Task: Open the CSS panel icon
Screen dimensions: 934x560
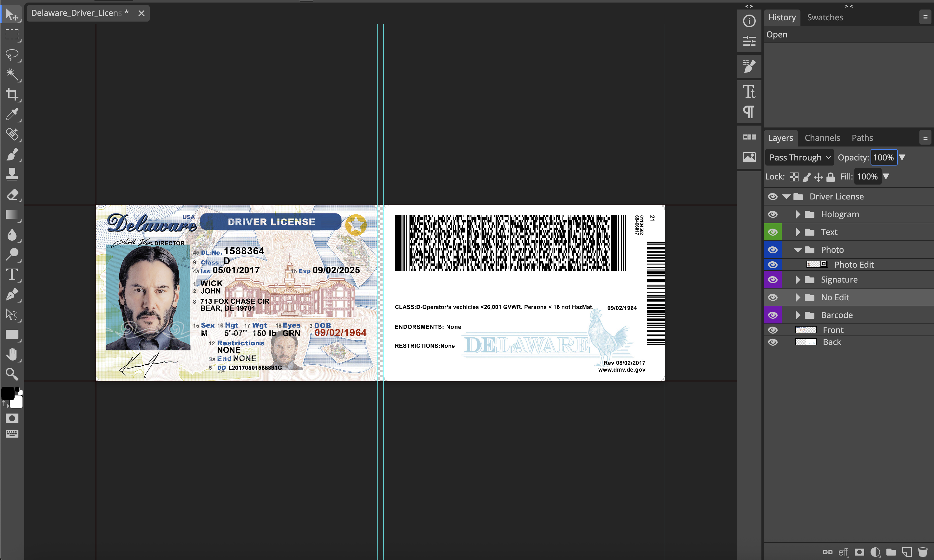Action: [x=749, y=137]
